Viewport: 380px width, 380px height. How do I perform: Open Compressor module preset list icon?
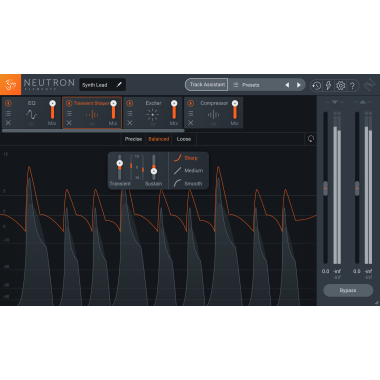tap(190, 113)
